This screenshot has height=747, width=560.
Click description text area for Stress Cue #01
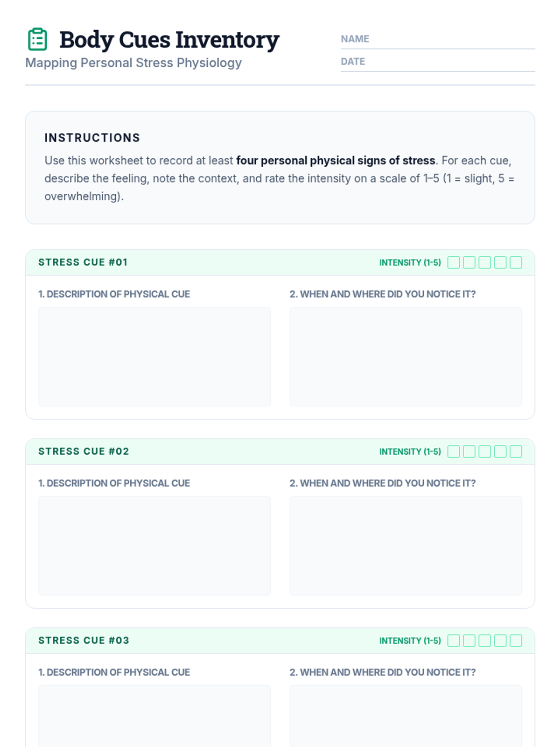point(154,356)
